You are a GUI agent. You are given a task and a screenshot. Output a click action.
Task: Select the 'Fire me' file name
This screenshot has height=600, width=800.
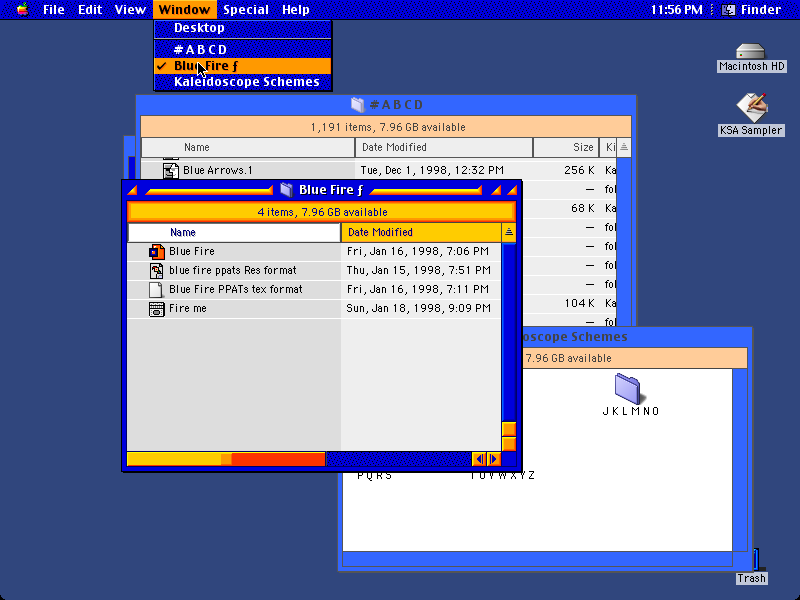pyautogui.click(x=188, y=309)
